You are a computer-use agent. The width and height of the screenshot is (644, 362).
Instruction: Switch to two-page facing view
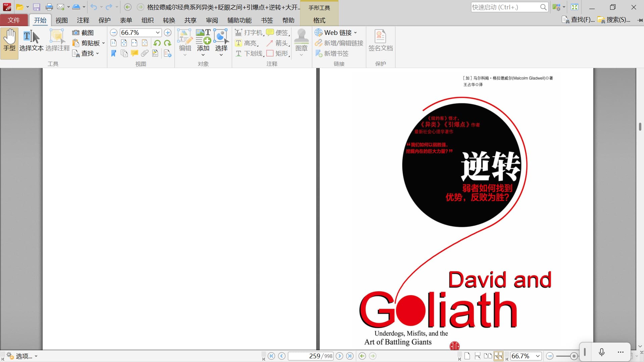coord(488,356)
